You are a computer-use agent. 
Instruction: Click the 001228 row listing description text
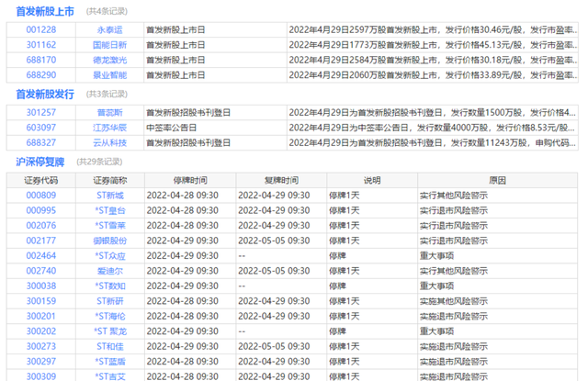click(433, 30)
